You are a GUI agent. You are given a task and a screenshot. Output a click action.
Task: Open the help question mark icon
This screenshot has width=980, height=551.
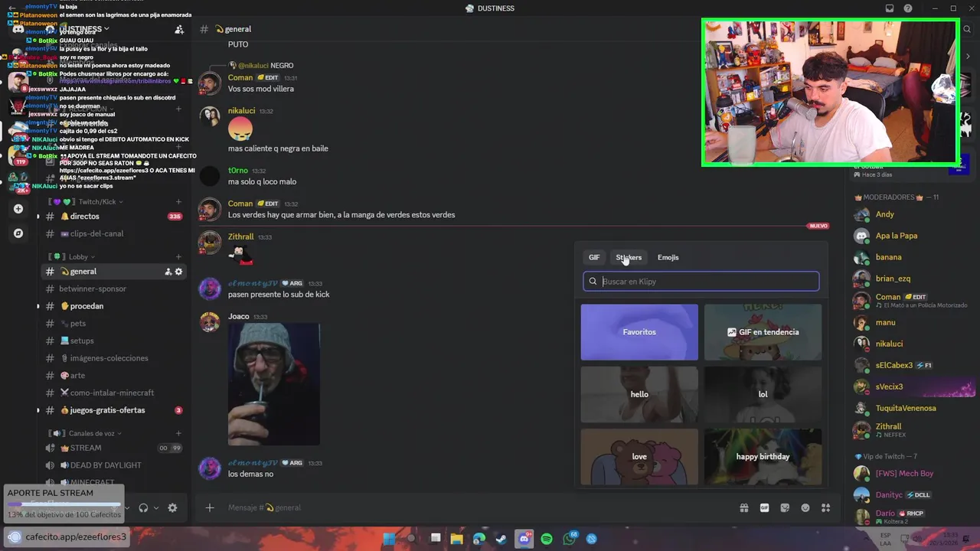(908, 8)
